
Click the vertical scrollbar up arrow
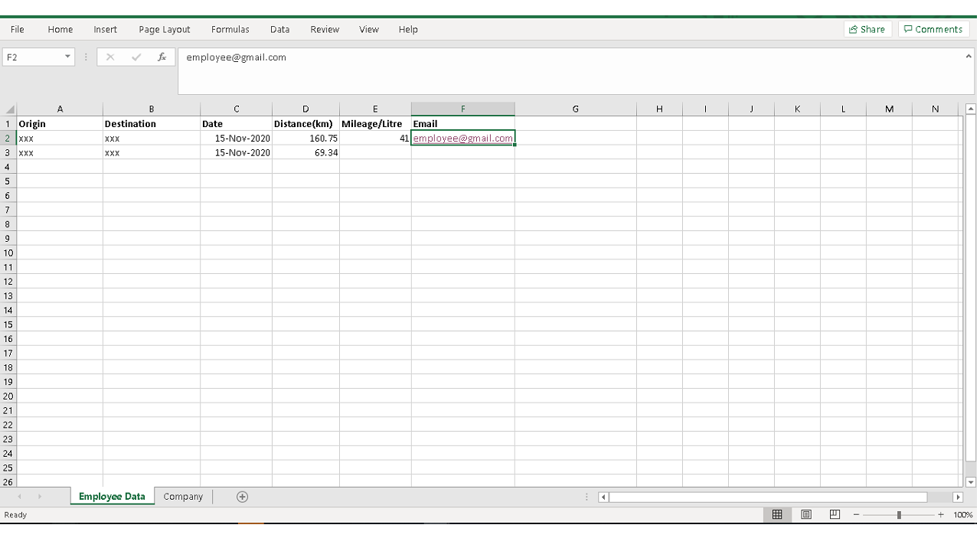(x=971, y=109)
